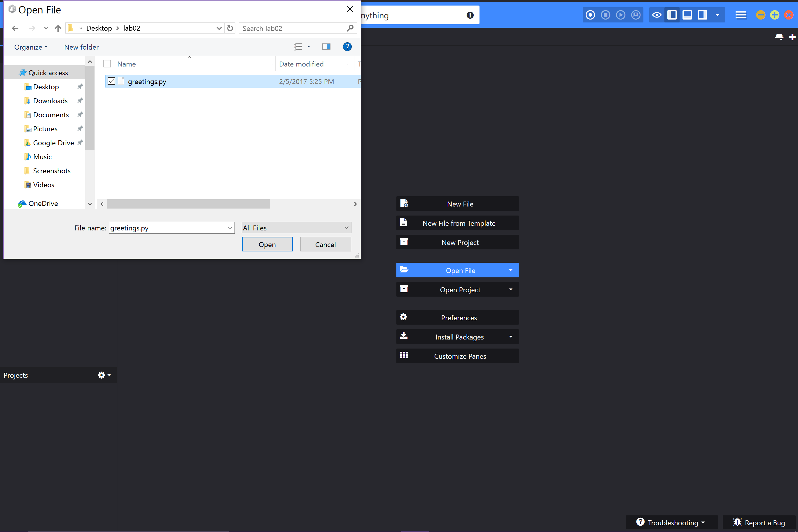Click the record macro icon

pyautogui.click(x=590, y=15)
